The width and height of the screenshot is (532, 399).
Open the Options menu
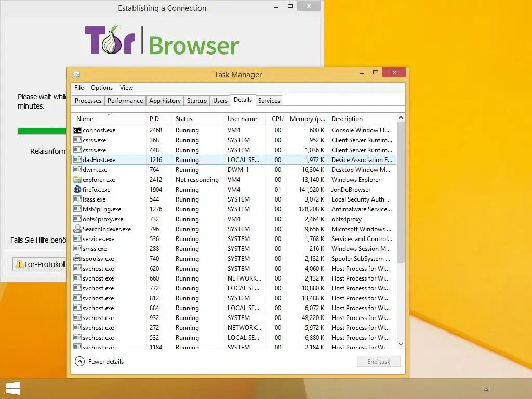pos(102,87)
